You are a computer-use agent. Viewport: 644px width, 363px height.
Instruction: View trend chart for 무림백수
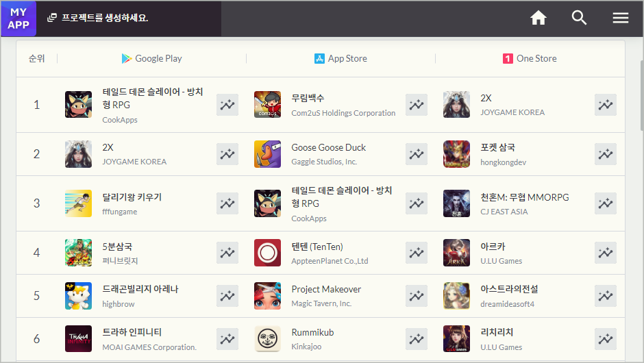coord(417,105)
